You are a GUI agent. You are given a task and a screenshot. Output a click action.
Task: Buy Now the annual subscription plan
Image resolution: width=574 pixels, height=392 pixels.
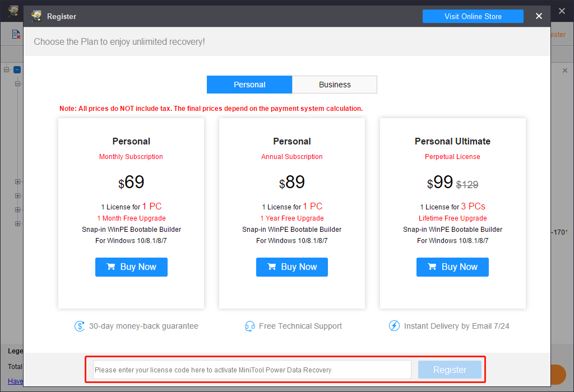[x=291, y=267]
